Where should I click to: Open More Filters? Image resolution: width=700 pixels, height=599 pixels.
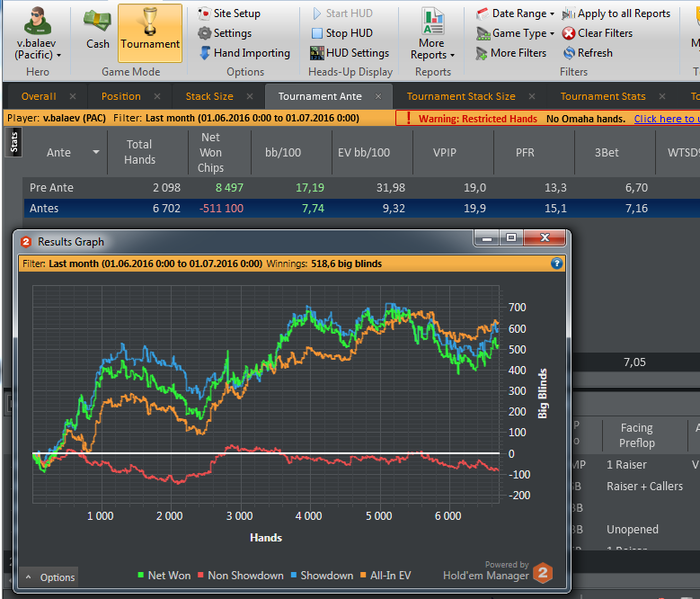(x=511, y=53)
